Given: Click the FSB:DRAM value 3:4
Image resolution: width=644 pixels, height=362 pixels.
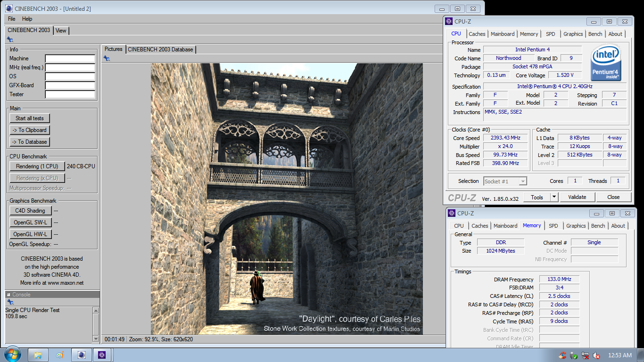Looking at the screenshot, I should coord(559,288).
